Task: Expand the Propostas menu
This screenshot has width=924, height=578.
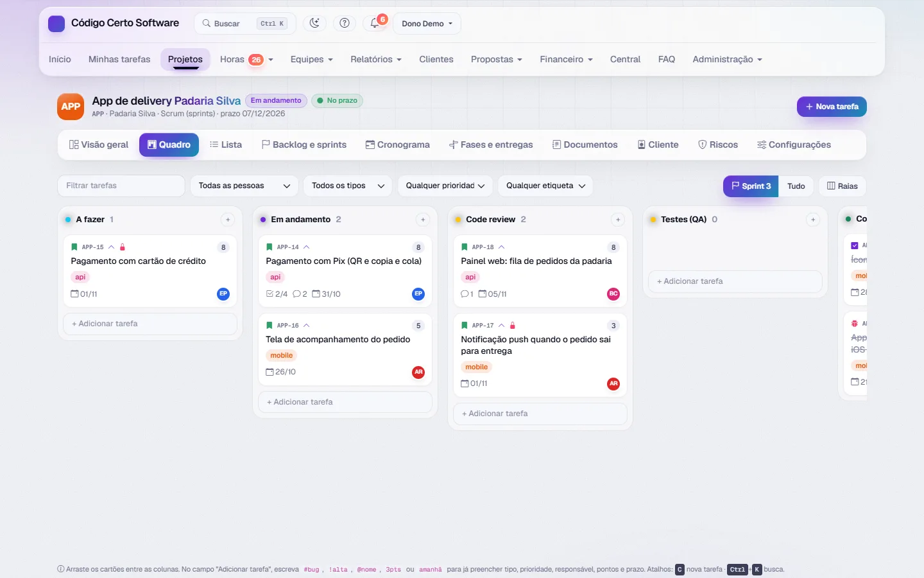Action: [x=496, y=60]
